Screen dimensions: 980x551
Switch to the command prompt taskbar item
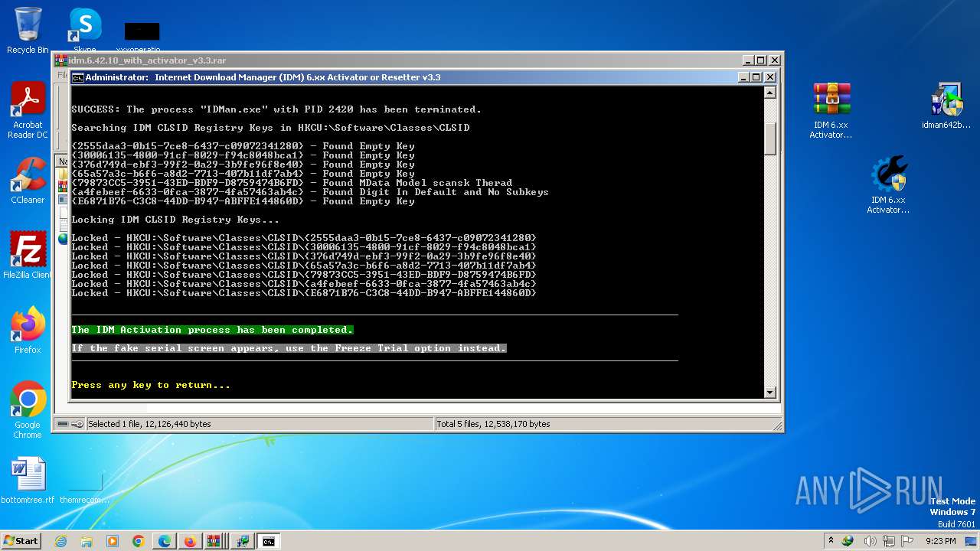pyautogui.click(x=269, y=541)
